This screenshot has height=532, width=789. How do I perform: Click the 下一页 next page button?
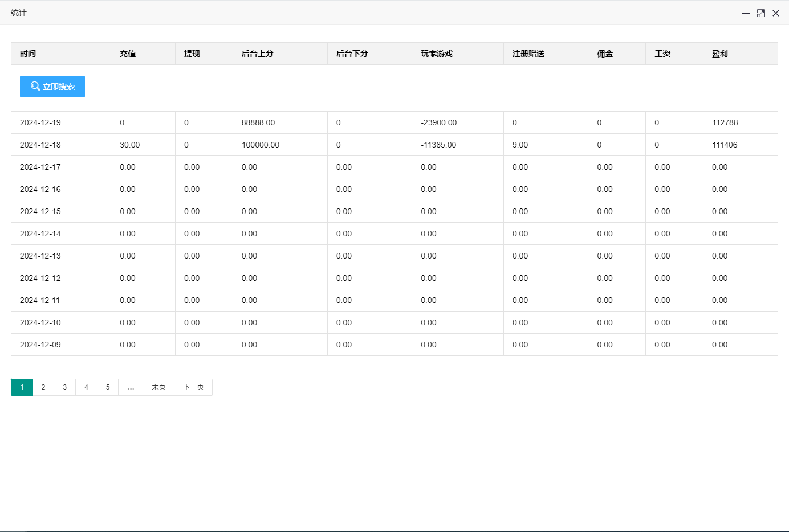tap(193, 387)
